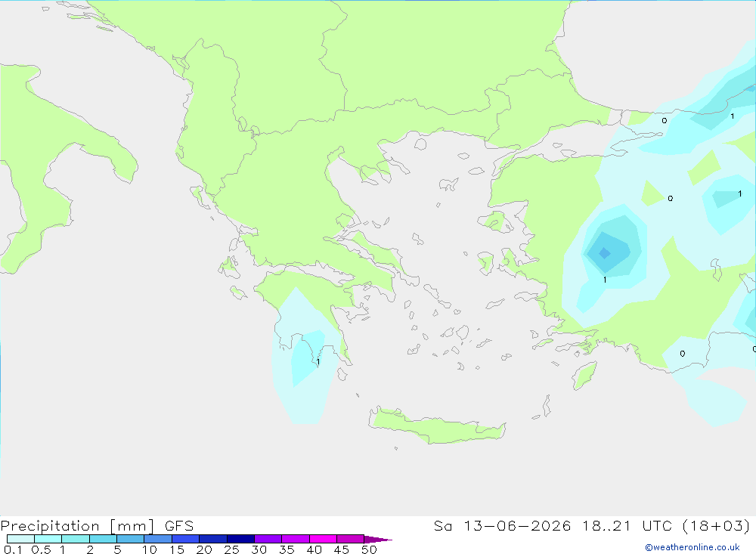Click the legend value '30'

(259, 549)
